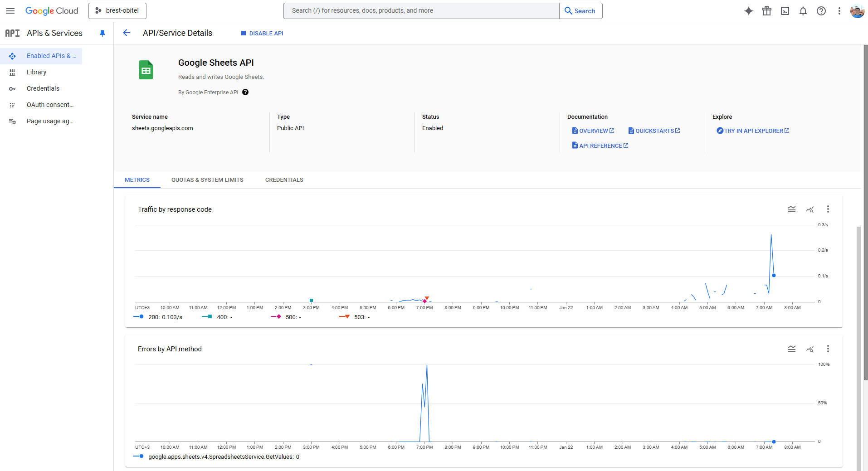Open more options for Errors chart
The image size is (868, 471).
828,349
